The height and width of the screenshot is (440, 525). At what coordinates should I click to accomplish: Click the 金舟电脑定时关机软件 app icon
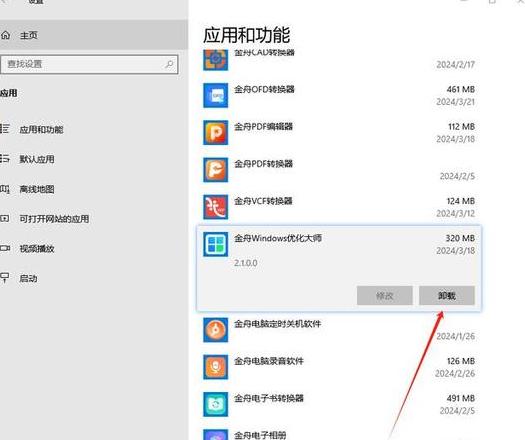[216, 330]
